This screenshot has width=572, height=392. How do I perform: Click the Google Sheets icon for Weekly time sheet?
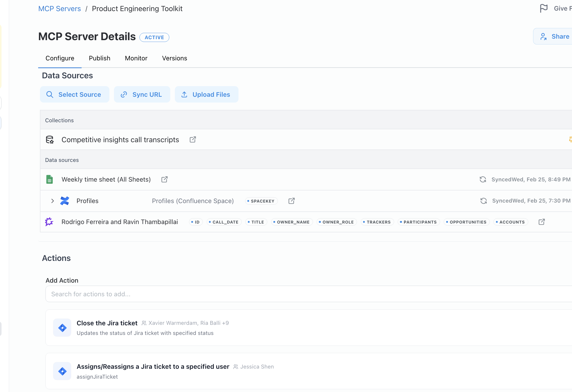coord(50,179)
